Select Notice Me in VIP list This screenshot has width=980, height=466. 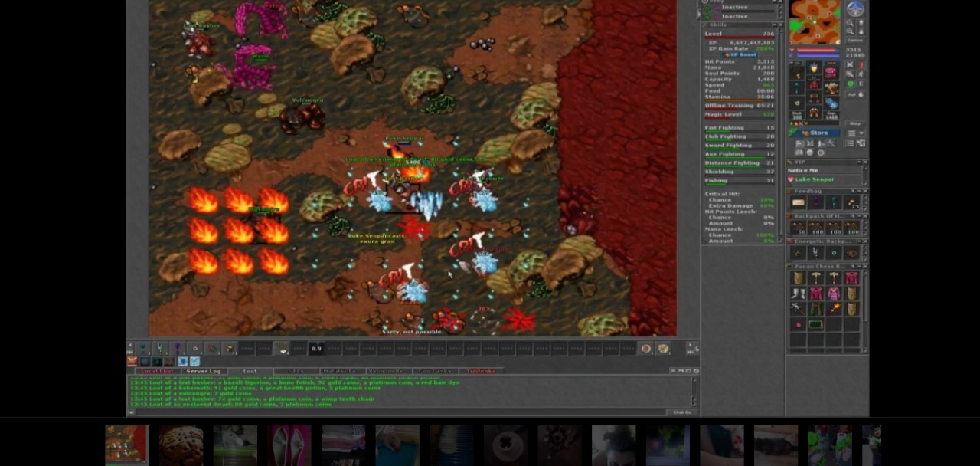click(x=803, y=170)
